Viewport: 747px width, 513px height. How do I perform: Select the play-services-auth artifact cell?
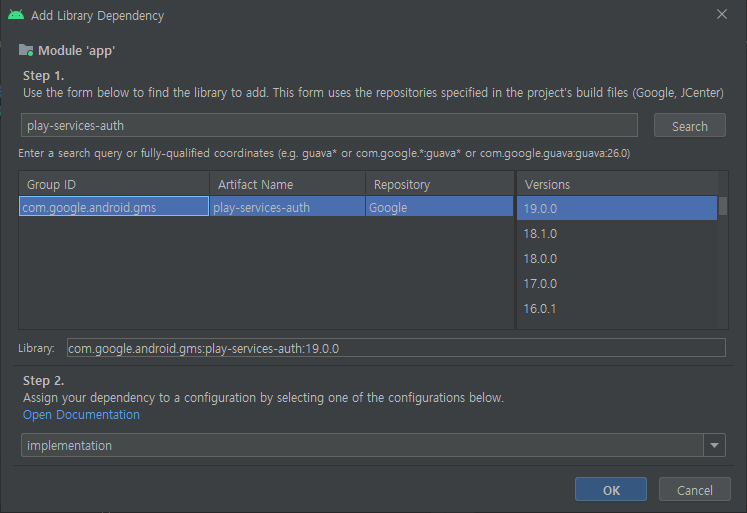tap(287, 207)
